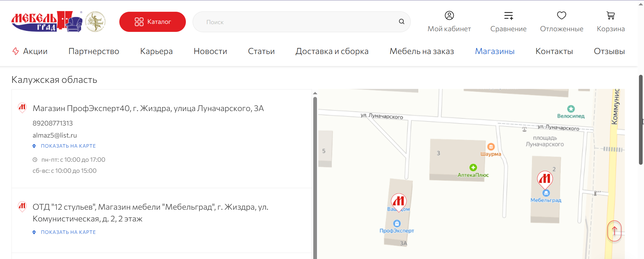
Task: Select the Магазин ПрофЭксперт40 store title
Action: [x=148, y=108]
